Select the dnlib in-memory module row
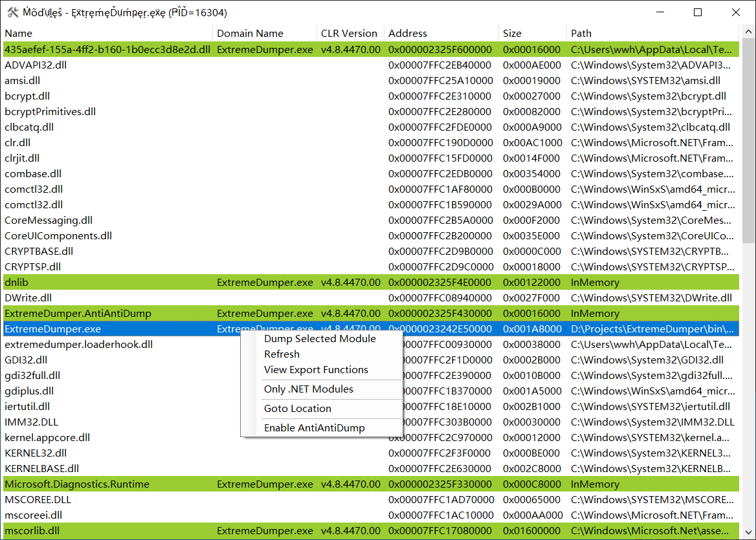 (x=371, y=282)
